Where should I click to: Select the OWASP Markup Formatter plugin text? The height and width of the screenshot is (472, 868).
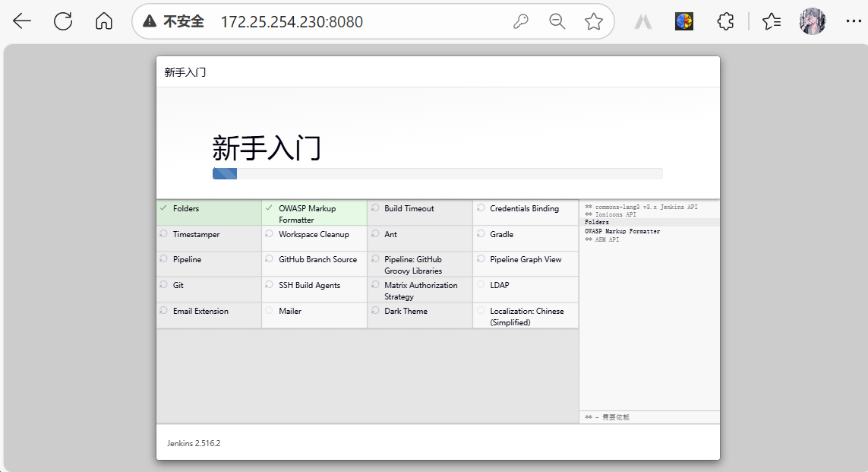[308, 214]
